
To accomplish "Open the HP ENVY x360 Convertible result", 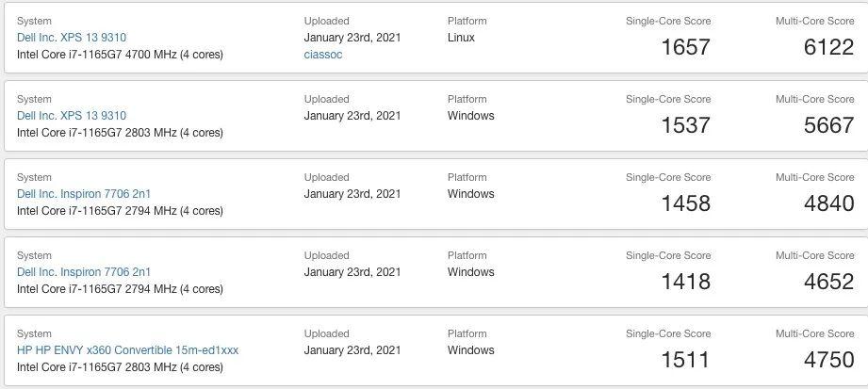I will coord(127,350).
